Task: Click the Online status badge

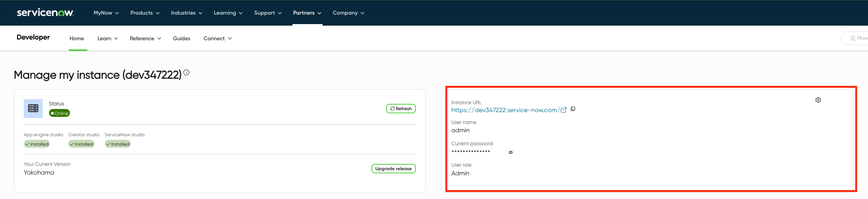Action: click(59, 113)
